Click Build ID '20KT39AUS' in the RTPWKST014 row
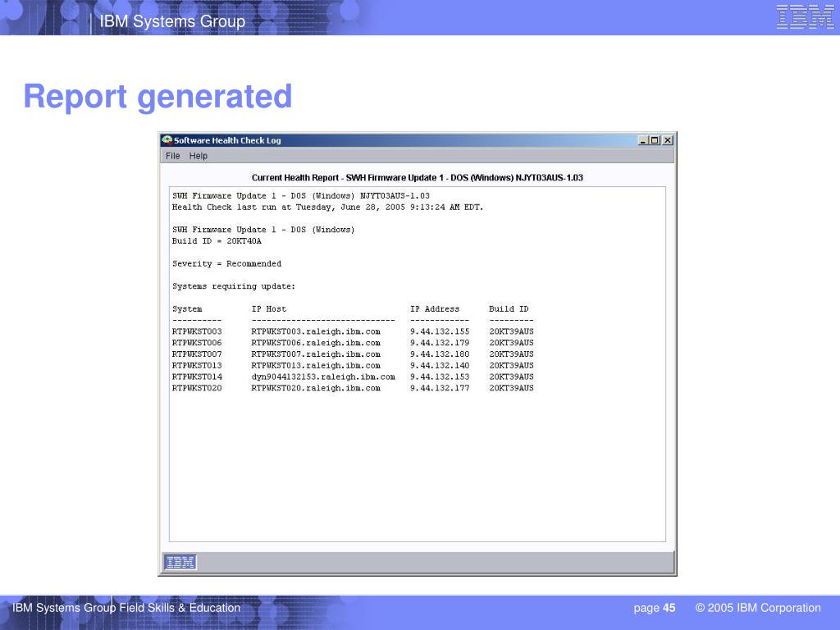The image size is (840, 630). [x=511, y=377]
